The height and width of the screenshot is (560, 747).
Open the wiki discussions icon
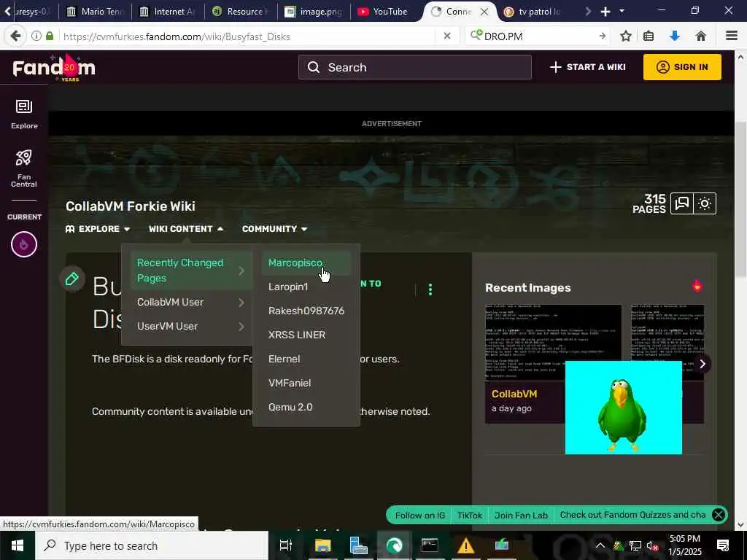(682, 204)
